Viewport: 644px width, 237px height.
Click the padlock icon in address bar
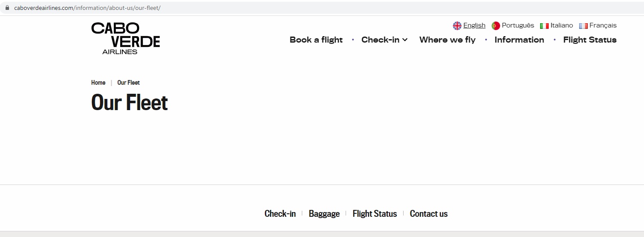coord(7,8)
